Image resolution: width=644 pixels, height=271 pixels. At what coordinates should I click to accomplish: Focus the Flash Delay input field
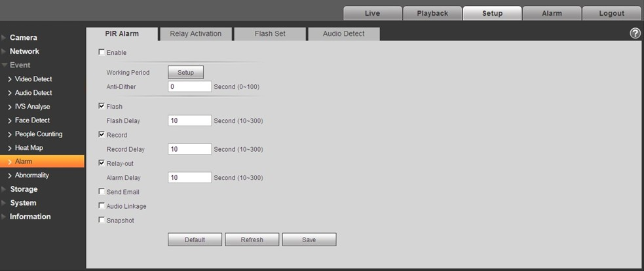tap(190, 120)
